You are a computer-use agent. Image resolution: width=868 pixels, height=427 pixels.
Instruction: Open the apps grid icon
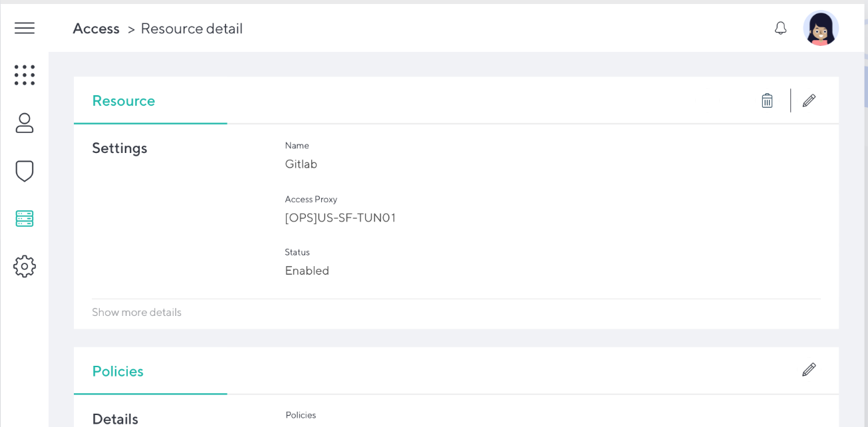coord(25,75)
